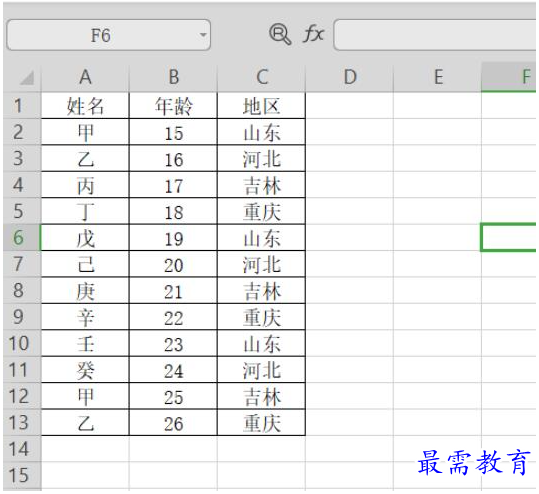Click the Name Box showing F6

pos(109,35)
